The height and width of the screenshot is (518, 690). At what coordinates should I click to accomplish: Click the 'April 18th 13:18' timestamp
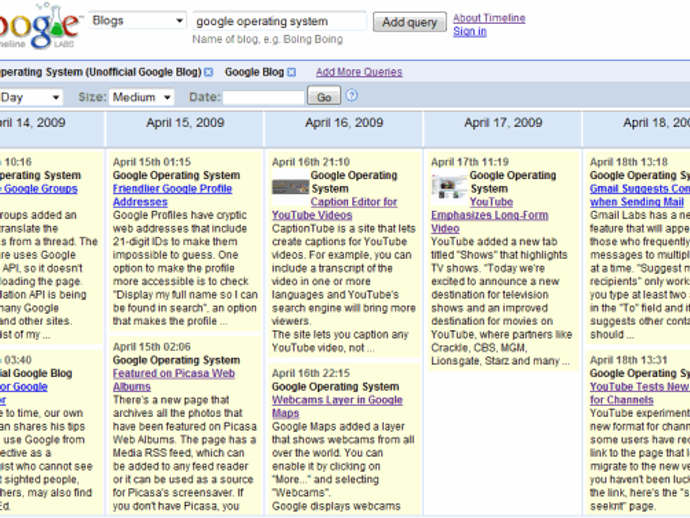click(x=629, y=162)
